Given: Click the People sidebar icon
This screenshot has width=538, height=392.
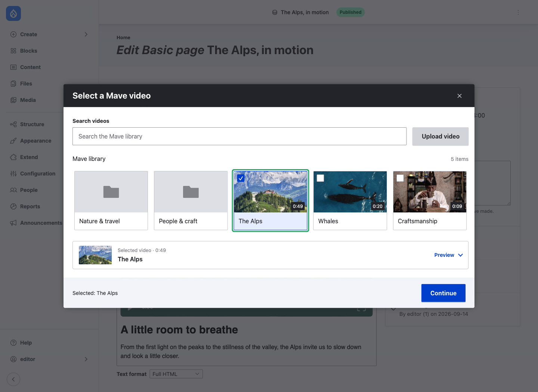Looking at the screenshot, I should pyautogui.click(x=13, y=190).
